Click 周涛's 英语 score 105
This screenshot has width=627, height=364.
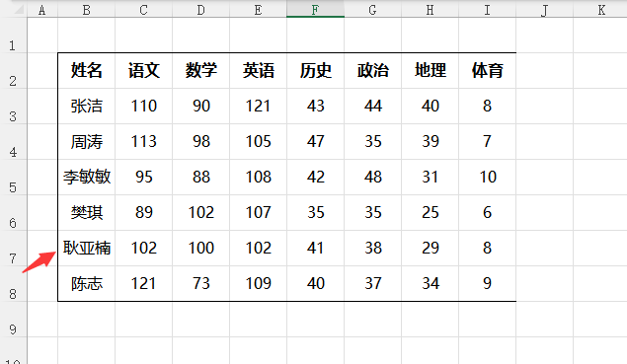coord(258,141)
